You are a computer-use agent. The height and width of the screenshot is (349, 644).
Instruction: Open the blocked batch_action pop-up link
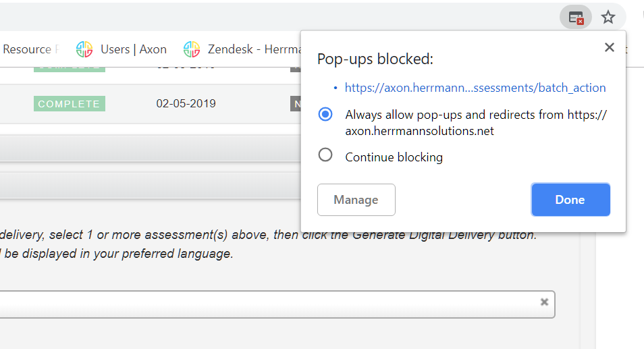click(475, 88)
